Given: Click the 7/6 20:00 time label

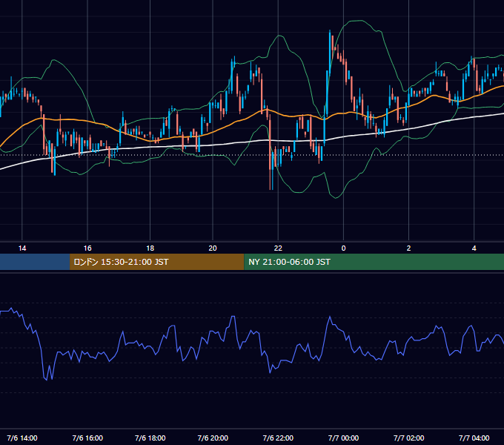Looking at the screenshot, I should point(213,438).
